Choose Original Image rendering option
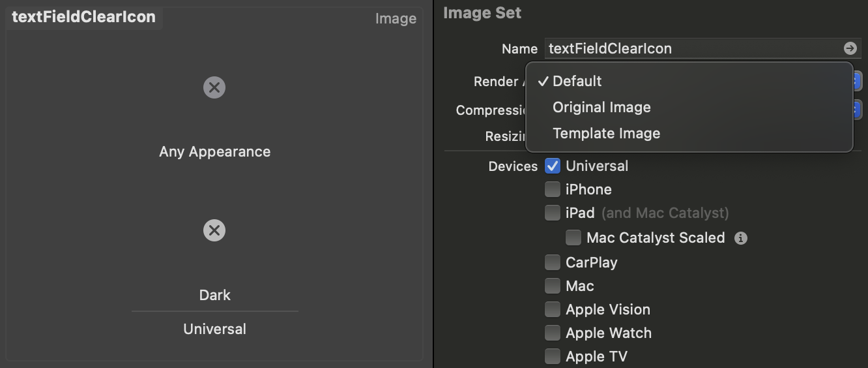Screen dimensions: 868x368 click(x=601, y=107)
